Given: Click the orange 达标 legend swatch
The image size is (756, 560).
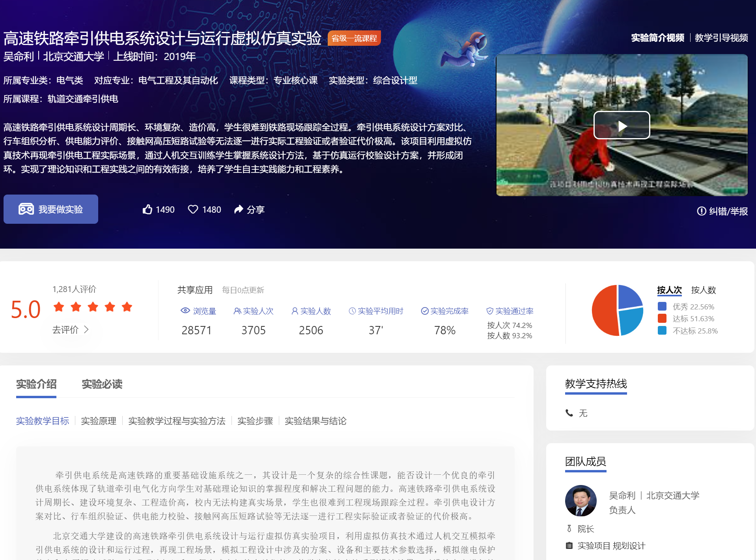Looking at the screenshot, I should (x=662, y=318).
